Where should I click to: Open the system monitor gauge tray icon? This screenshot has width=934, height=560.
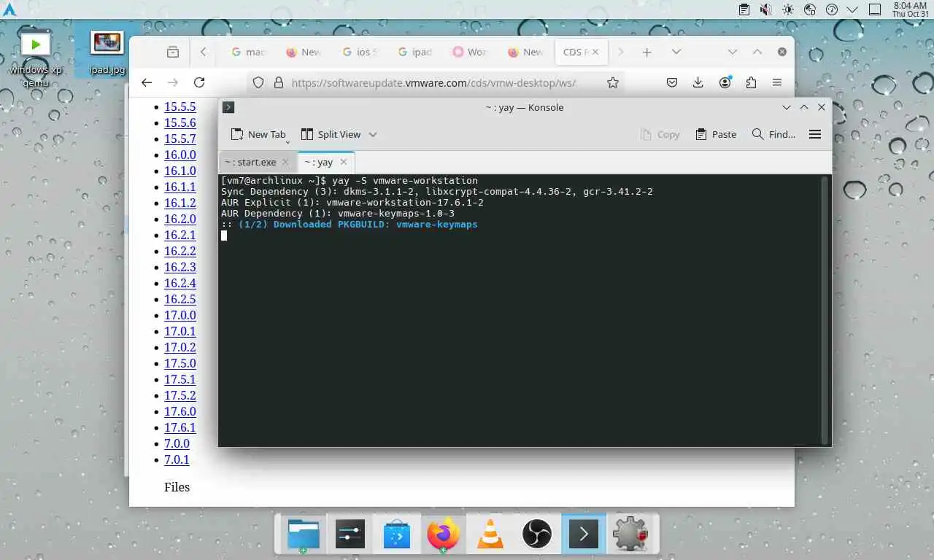831,9
